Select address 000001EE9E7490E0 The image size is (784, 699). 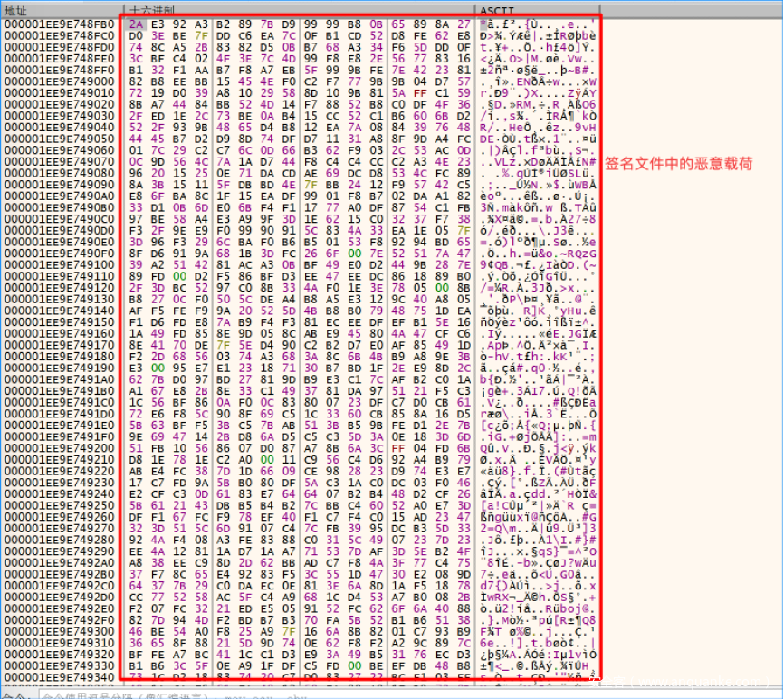(x=60, y=242)
